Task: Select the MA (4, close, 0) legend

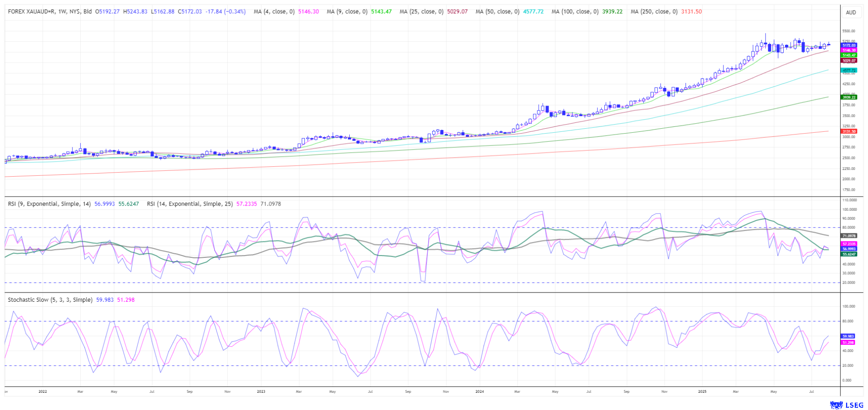Action: [274, 12]
